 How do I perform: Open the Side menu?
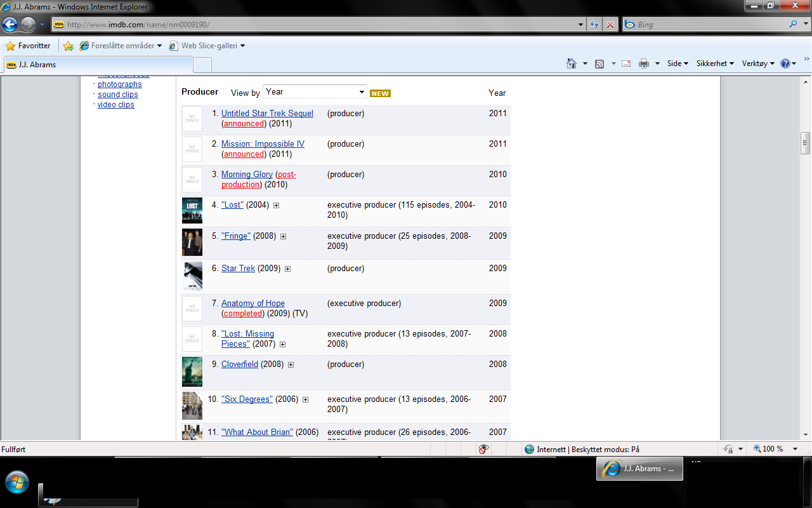pos(678,63)
